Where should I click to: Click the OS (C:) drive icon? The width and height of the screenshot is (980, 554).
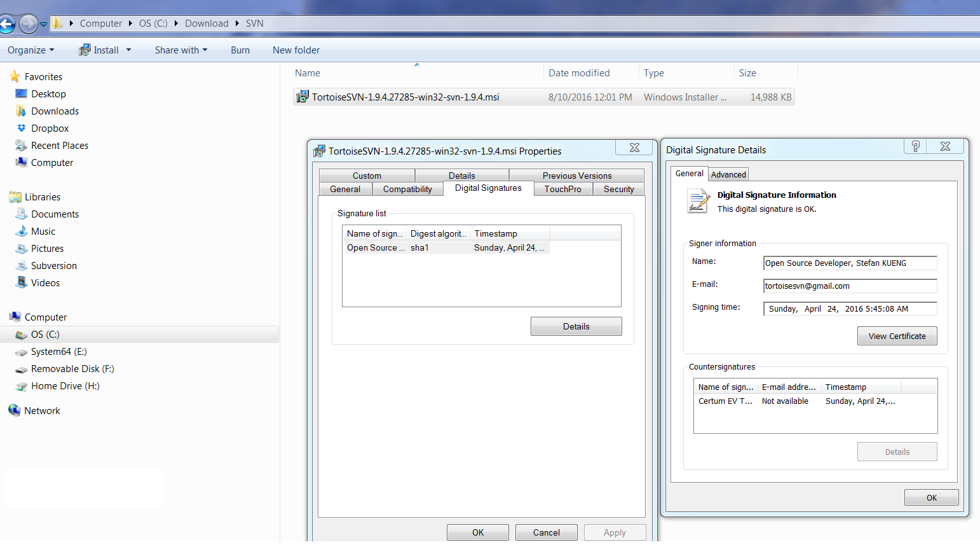point(21,335)
